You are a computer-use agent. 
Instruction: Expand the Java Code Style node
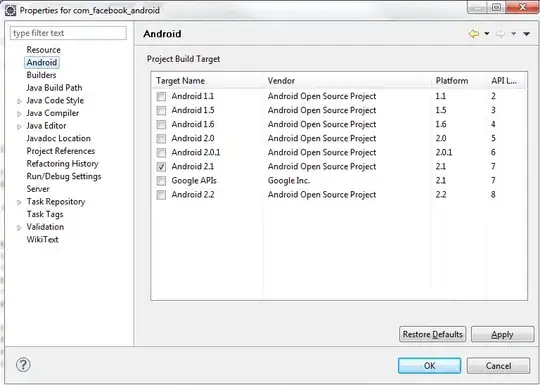tap(19, 101)
